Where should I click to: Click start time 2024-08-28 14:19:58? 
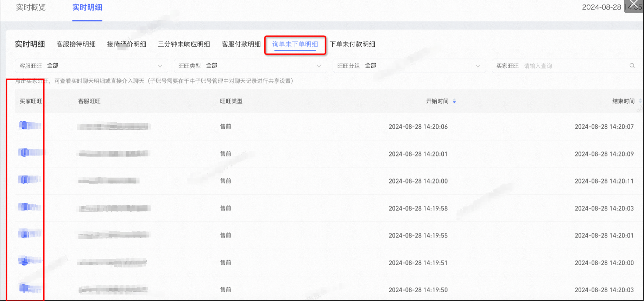(418, 209)
